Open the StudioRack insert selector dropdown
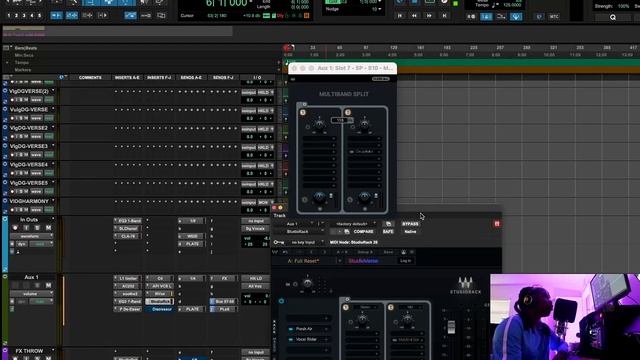Image resolution: width=640 pixels, height=360 pixels. pyautogui.click(x=299, y=231)
